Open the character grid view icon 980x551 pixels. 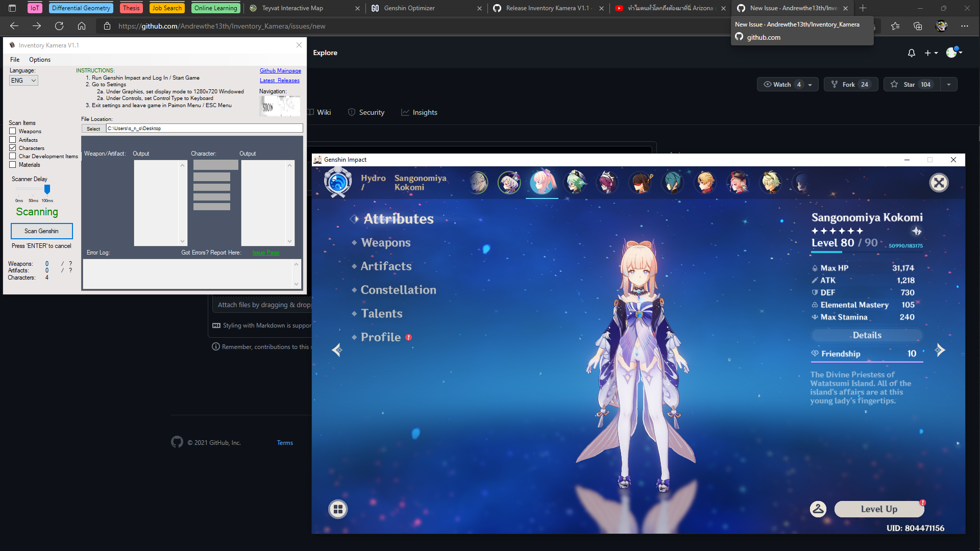[338, 509]
